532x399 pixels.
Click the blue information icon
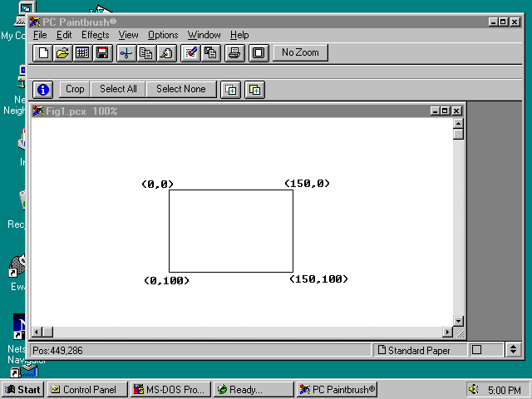pyautogui.click(x=42, y=90)
